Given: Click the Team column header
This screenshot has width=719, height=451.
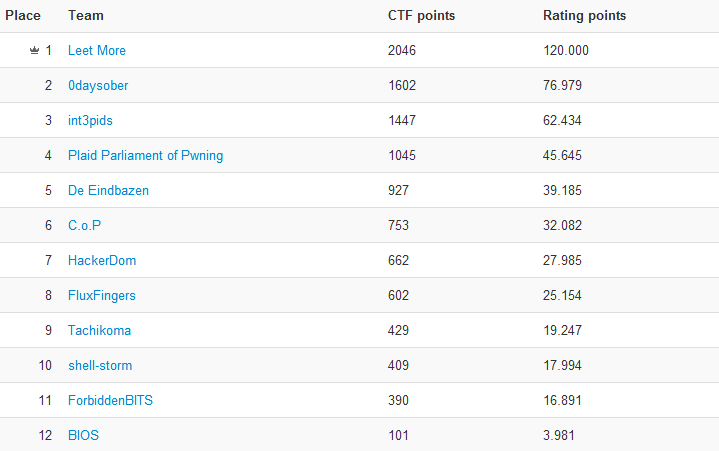Looking at the screenshot, I should pos(86,16).
